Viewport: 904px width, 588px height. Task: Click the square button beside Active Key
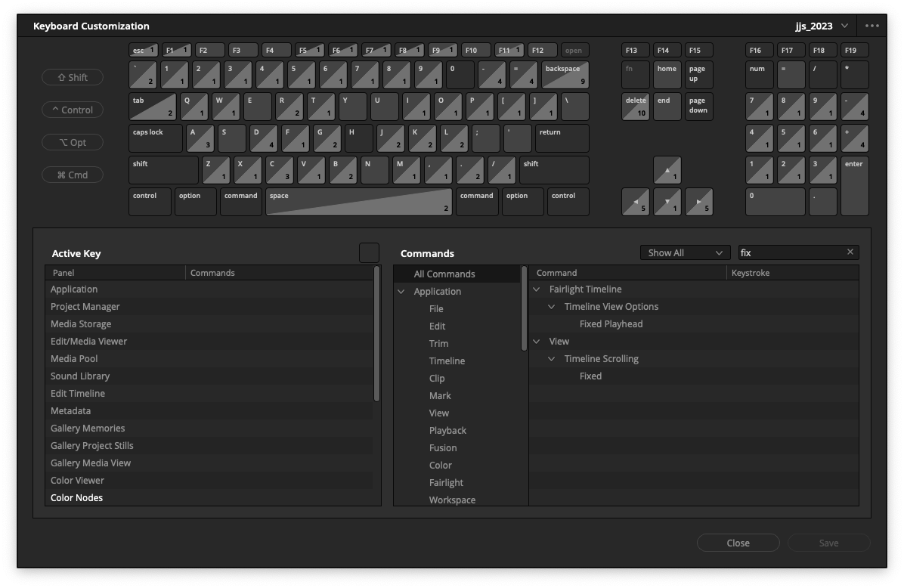(x=369, y=252)
